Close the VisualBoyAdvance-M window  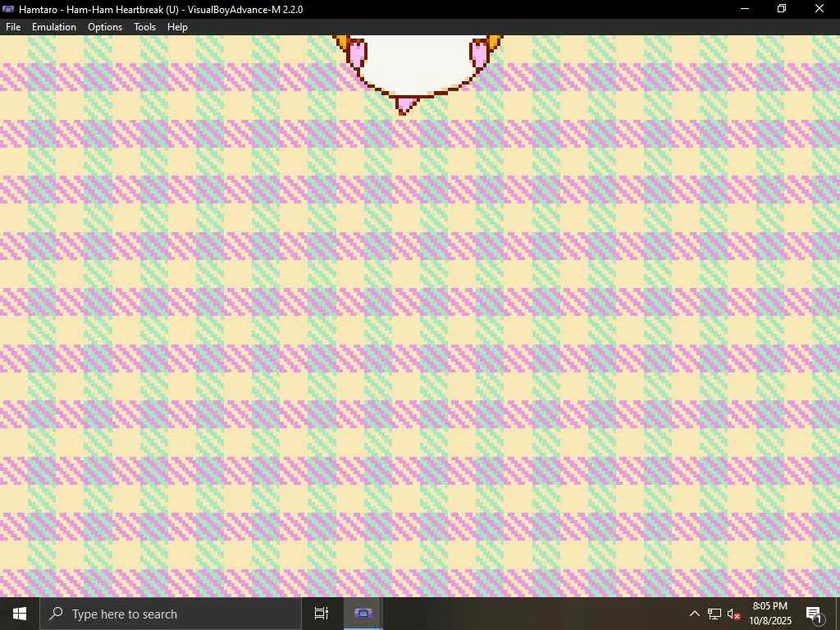click(x=819, y=9)
